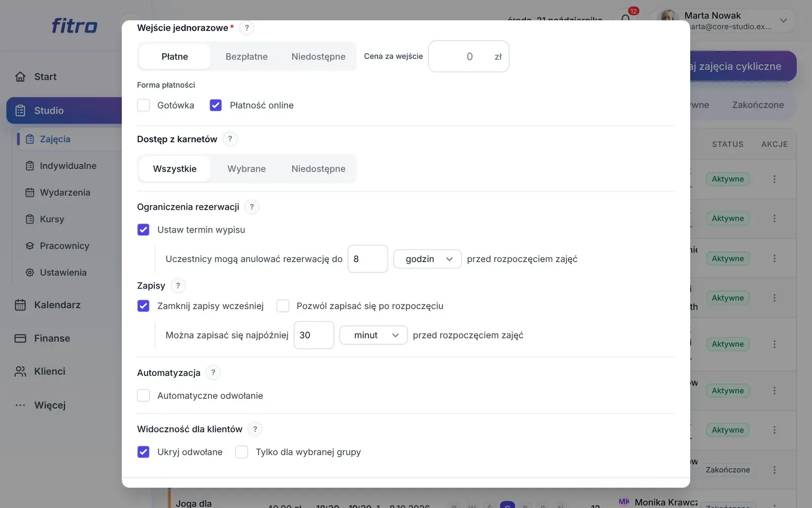Open the godzin unit dropdown

click(x=427, y=259)
